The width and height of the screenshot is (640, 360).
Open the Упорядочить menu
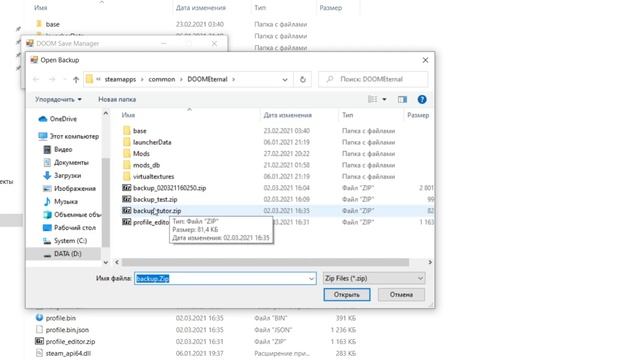(58, 99)
